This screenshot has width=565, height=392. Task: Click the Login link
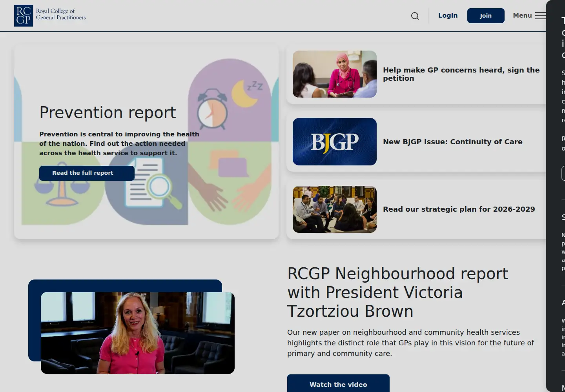point(448,16)
